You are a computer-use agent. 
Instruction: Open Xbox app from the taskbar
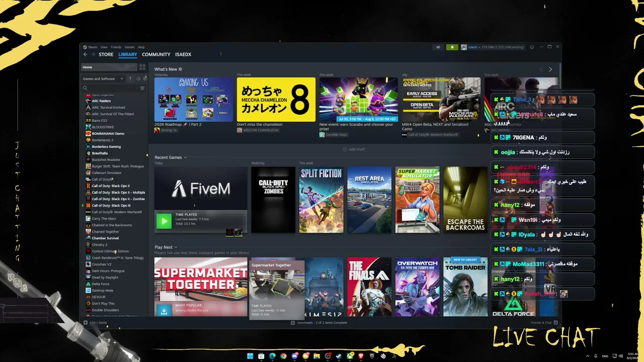pos(350,356)
